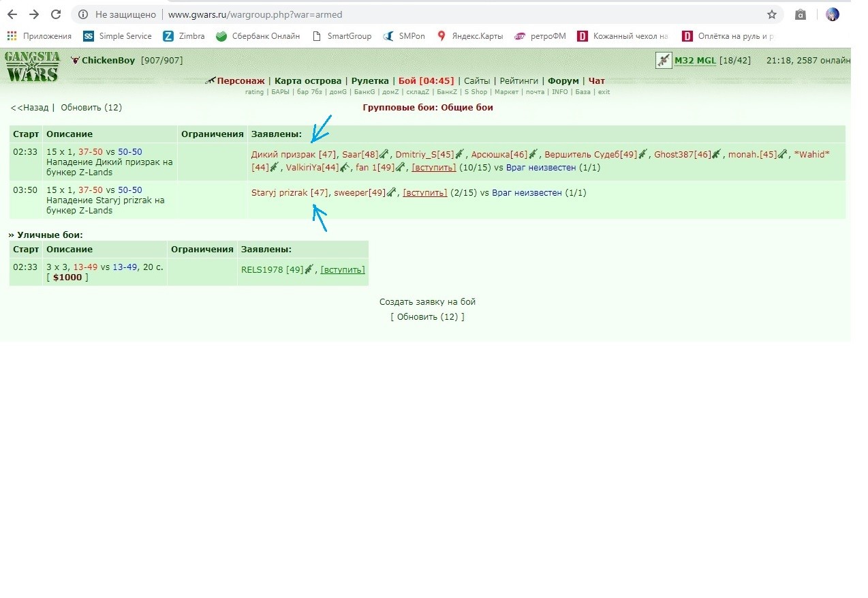Open Приложения apps grid bookmark
The width and height of the screenshot is (868, 598).
[x=39, y=36]
